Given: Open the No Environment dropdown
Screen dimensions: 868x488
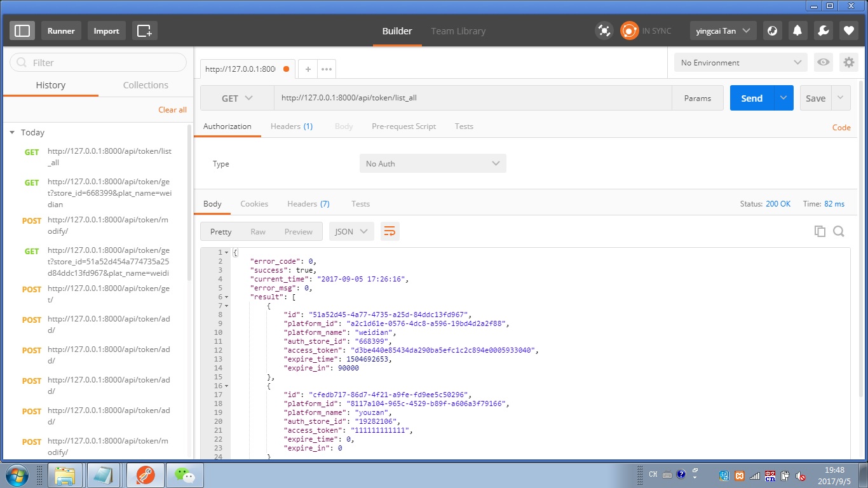Looking at the screenshot, I should (740, 62).
